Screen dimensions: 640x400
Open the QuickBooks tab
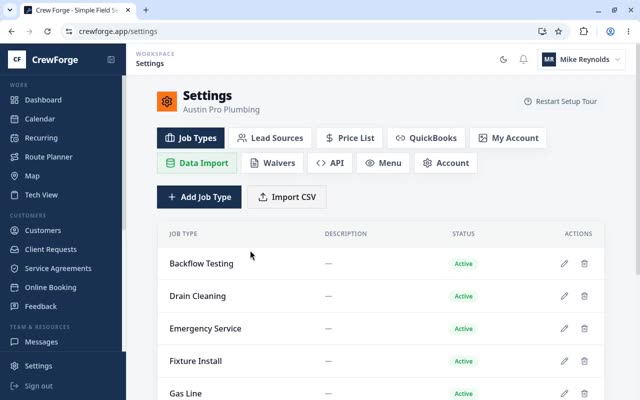426,138
